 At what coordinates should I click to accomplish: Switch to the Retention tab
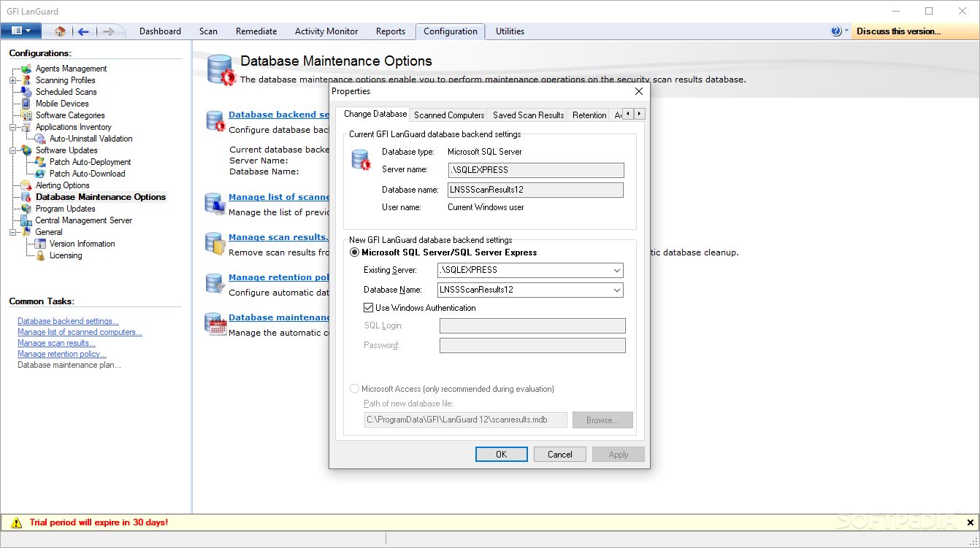click(589, 115)
